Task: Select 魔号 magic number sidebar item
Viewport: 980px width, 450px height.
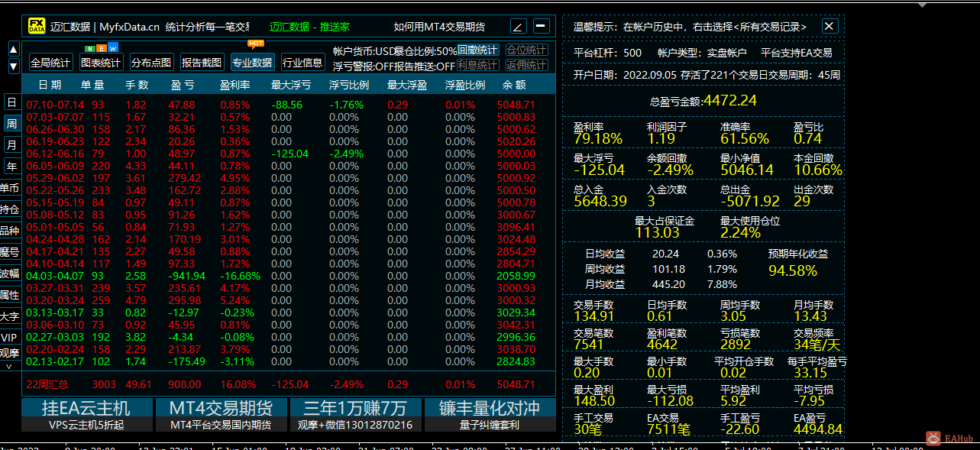Action: [10, 252]
